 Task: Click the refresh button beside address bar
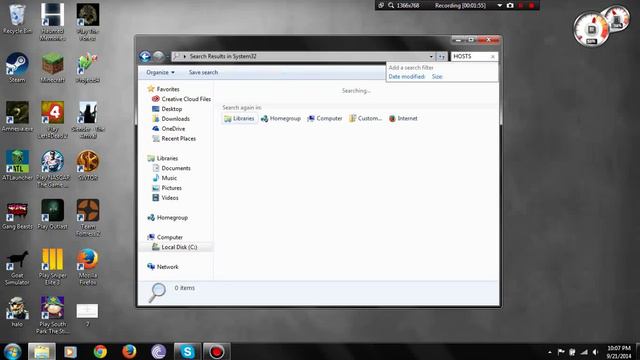441,56
